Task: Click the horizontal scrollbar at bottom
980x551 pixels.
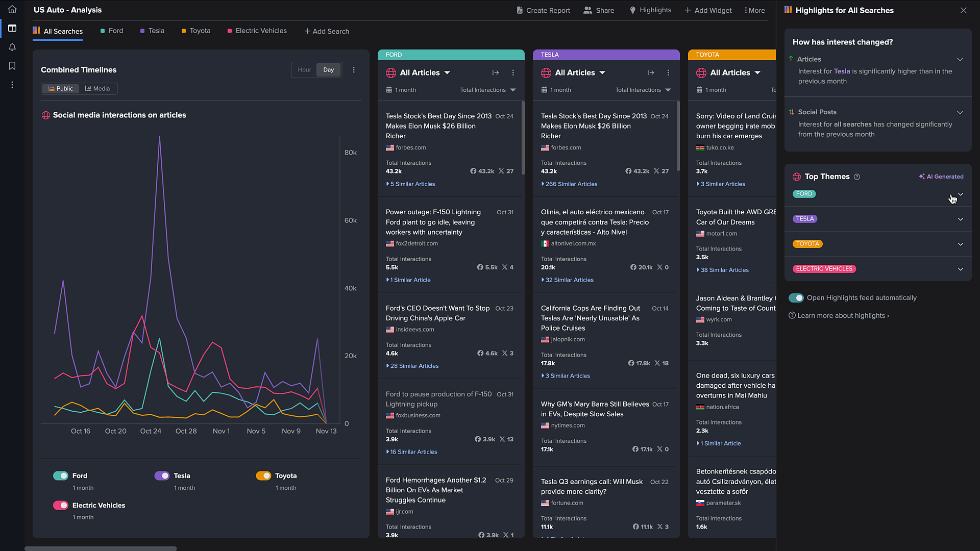Action: point(101,548)
